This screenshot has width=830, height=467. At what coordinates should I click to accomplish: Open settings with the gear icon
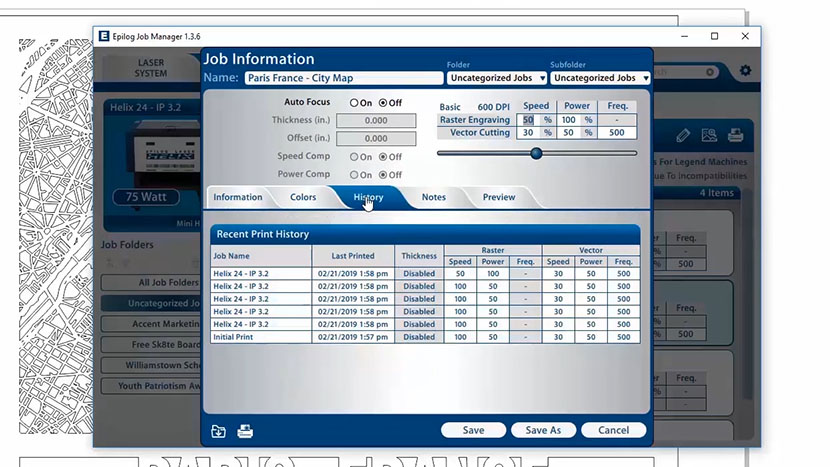click(745, 71)
